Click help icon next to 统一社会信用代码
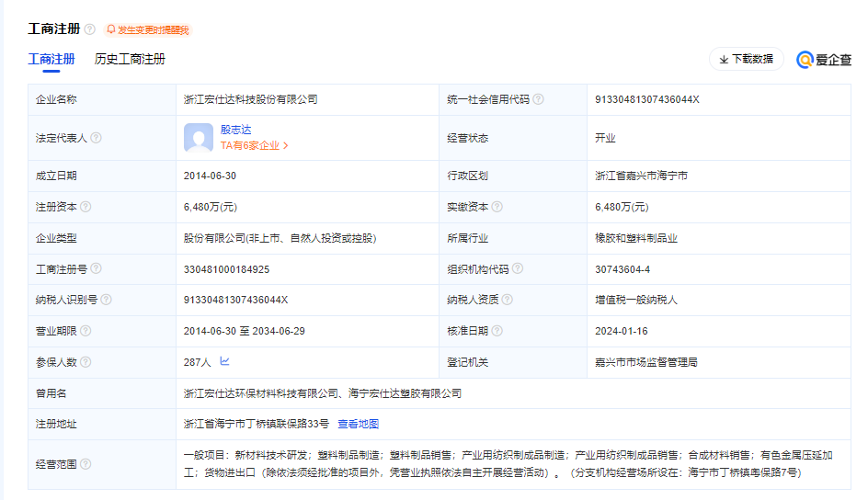The width and height of the screenshot is (868, 500). point(538,99)
